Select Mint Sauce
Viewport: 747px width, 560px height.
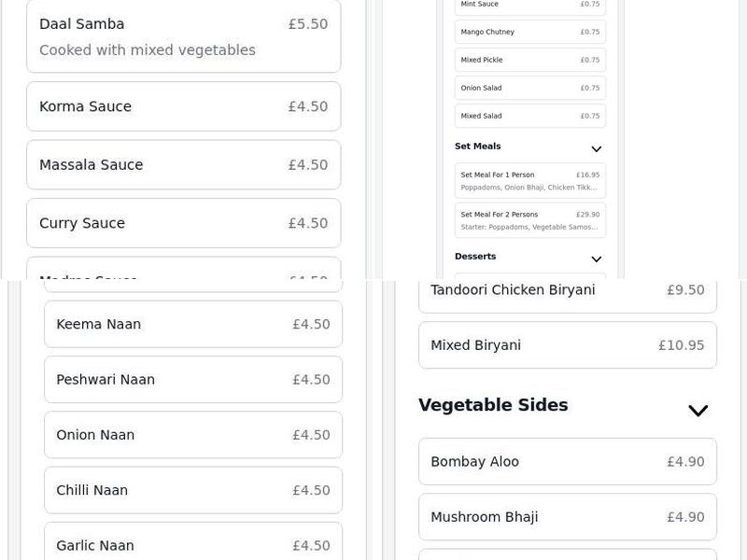[529, 5]
